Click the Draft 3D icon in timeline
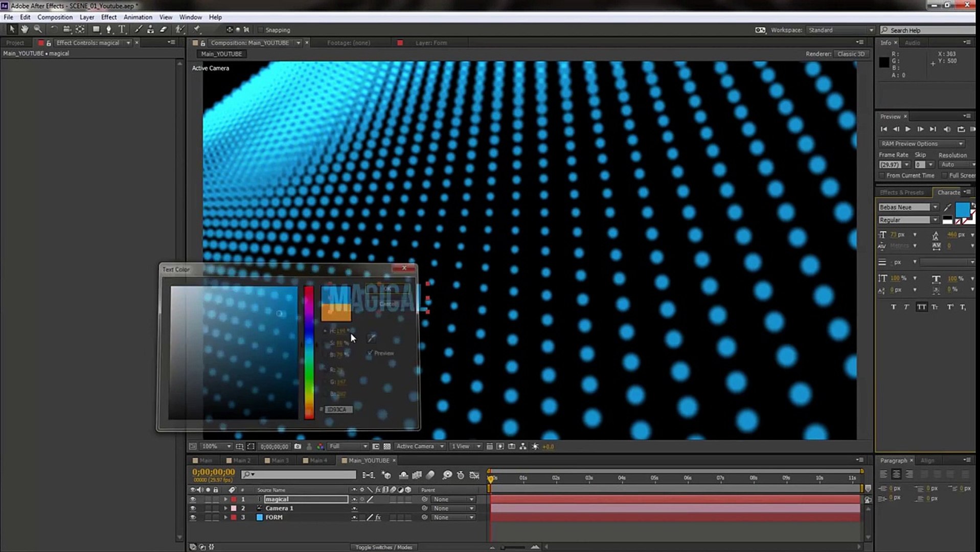 (386, 475)
